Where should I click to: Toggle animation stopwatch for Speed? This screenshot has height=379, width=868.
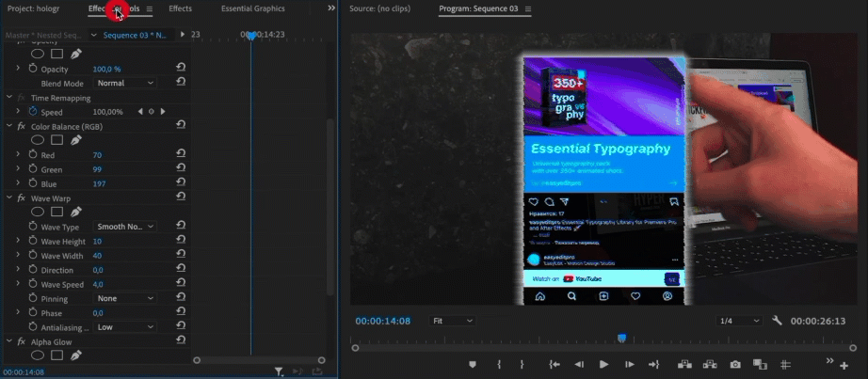tap(32, 112)
